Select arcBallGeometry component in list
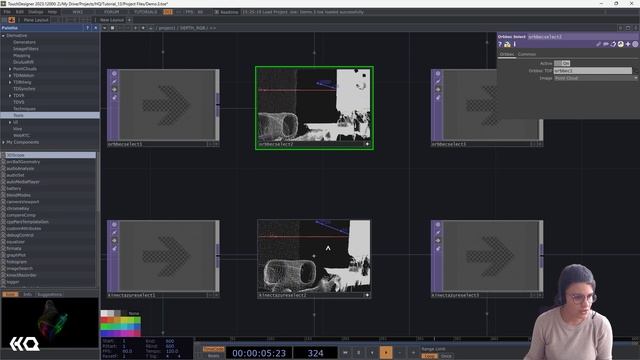The width and height of the screenshot is (640, 360). [x=23, y=162]
